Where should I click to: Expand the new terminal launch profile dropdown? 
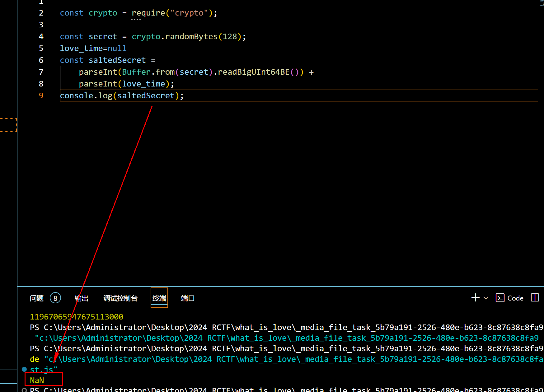point(486,298)
